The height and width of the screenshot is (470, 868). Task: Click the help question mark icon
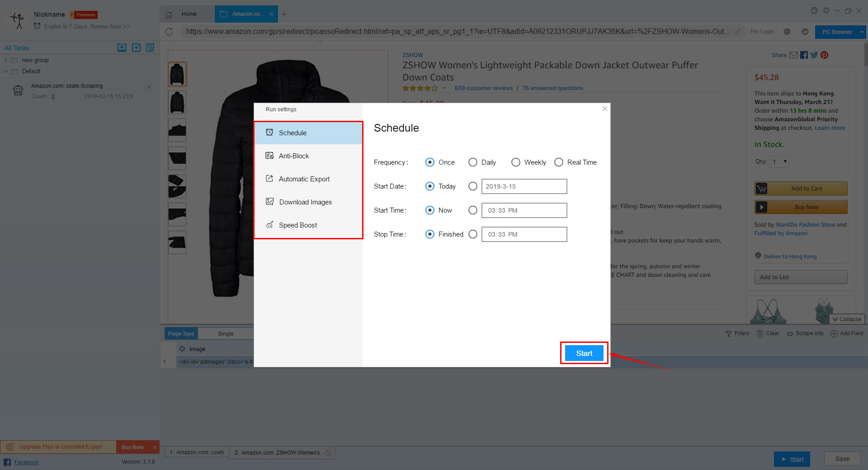point(814,10)
